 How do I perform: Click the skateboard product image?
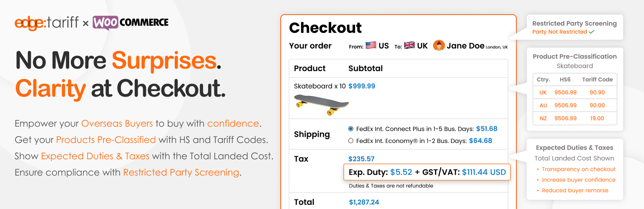322,104
